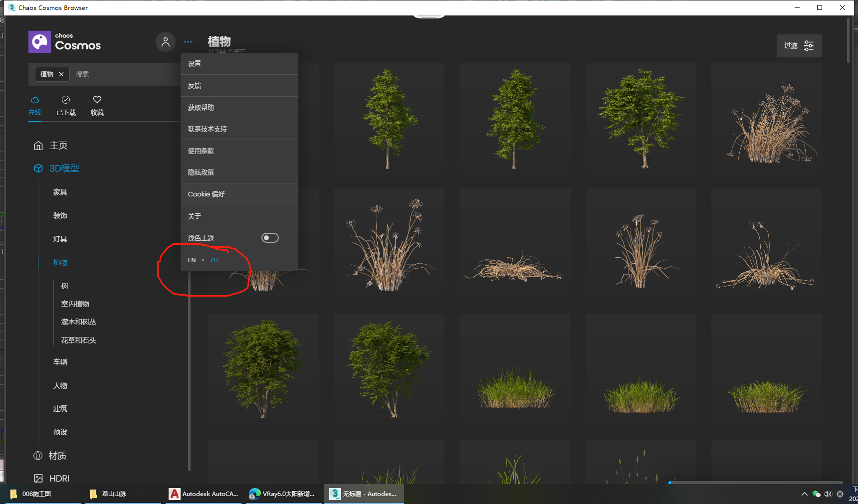Open the 建筑 category
858x504 pixels.
pos(60,409)
